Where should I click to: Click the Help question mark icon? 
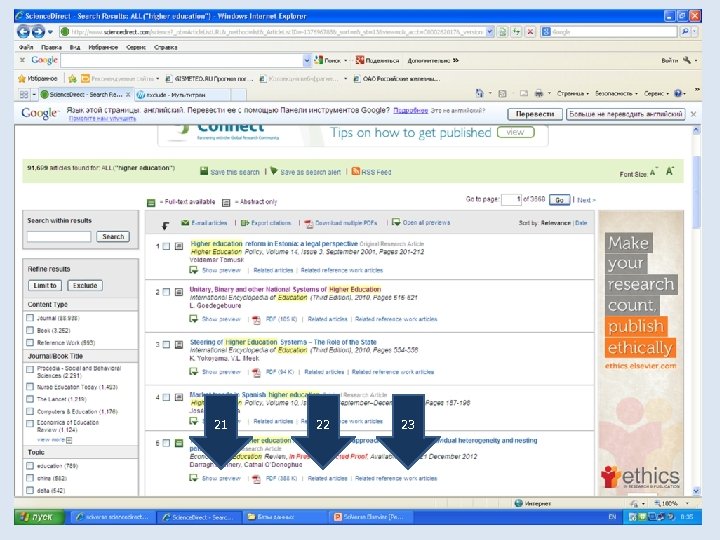point(678,93)
